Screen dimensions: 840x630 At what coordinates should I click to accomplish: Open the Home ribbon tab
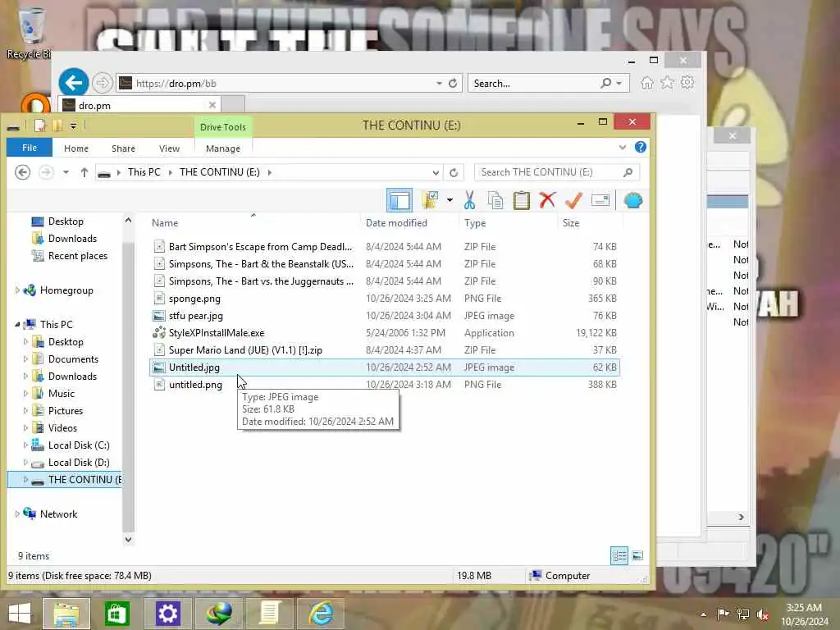coord(76,148)
